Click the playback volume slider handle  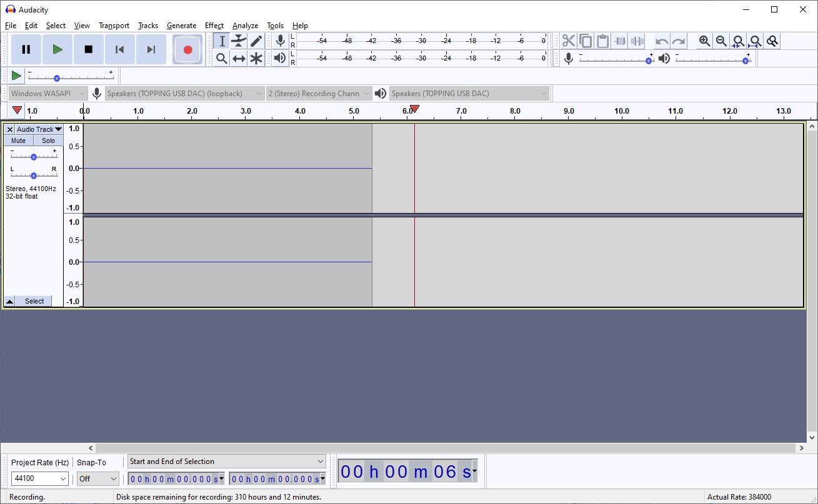[746, 61]
